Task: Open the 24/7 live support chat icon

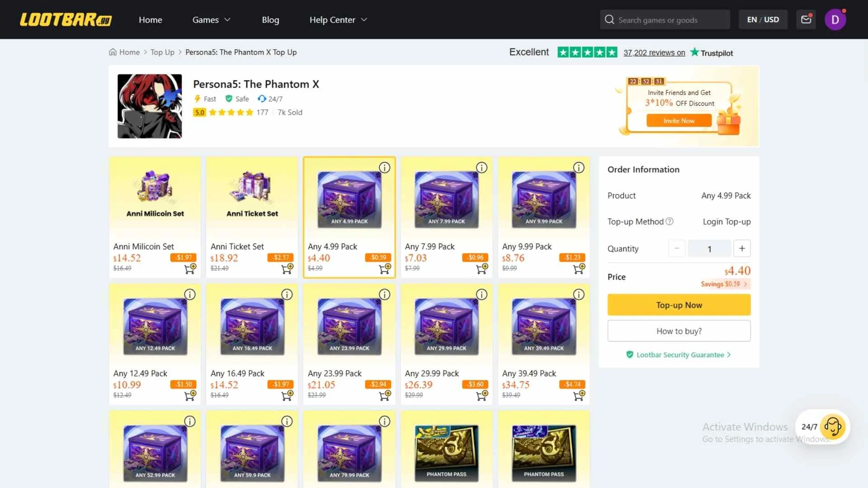Action: click(x=832, y=427)
